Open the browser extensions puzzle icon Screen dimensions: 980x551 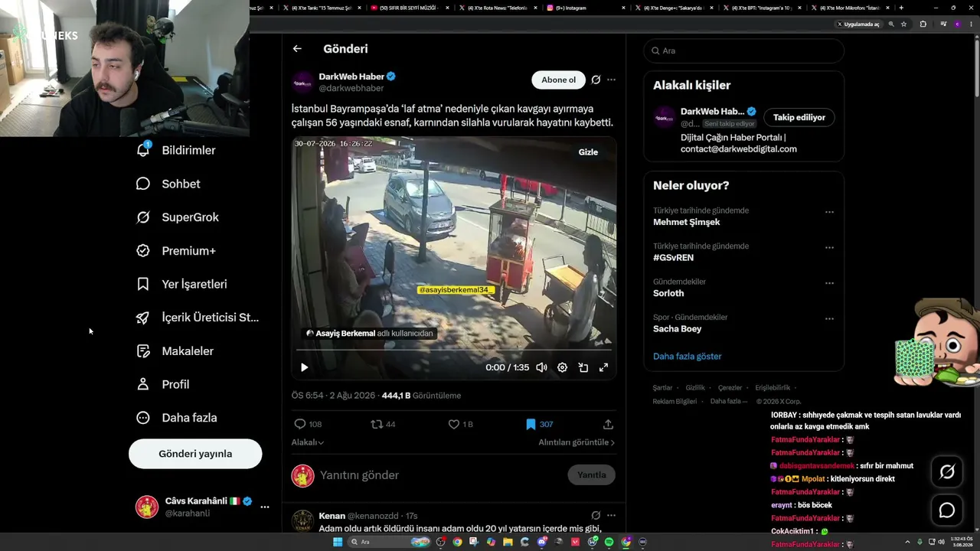[923, 24]
